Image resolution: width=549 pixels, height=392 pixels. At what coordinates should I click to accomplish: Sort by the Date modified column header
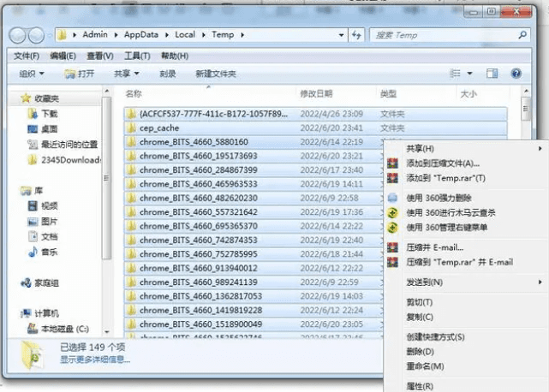pos(316,94)
